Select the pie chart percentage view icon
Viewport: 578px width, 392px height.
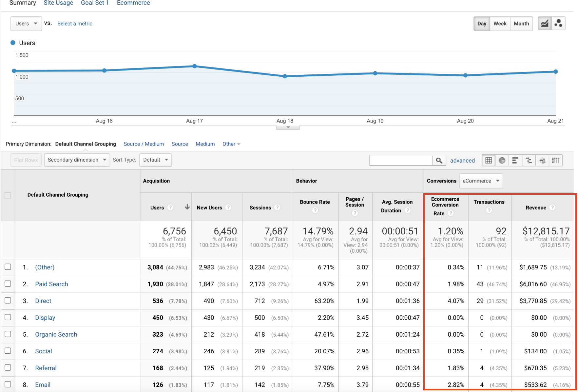coord(502,160)
